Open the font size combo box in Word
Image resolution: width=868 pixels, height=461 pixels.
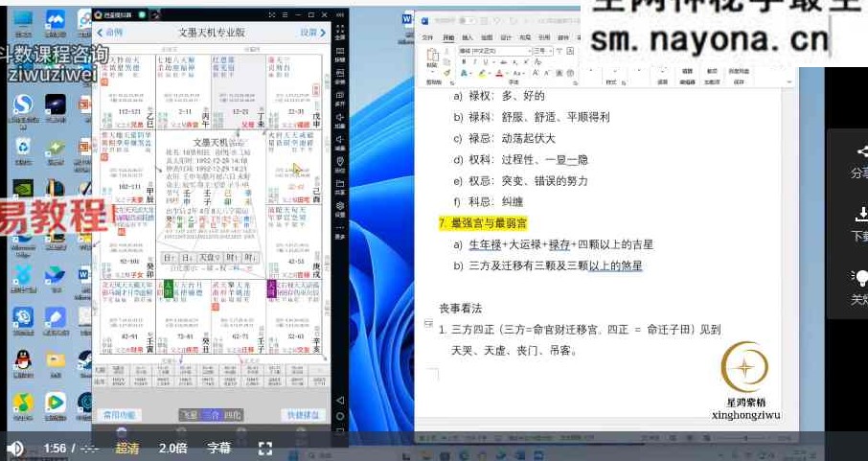542,51
